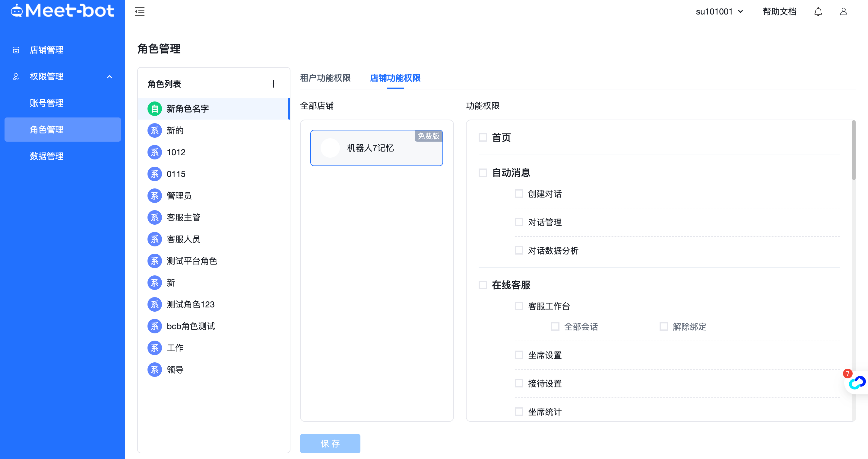Screen dimensions: 868x459
Task: Open the floating chat widget with badge 7
Action: (856, 382)
